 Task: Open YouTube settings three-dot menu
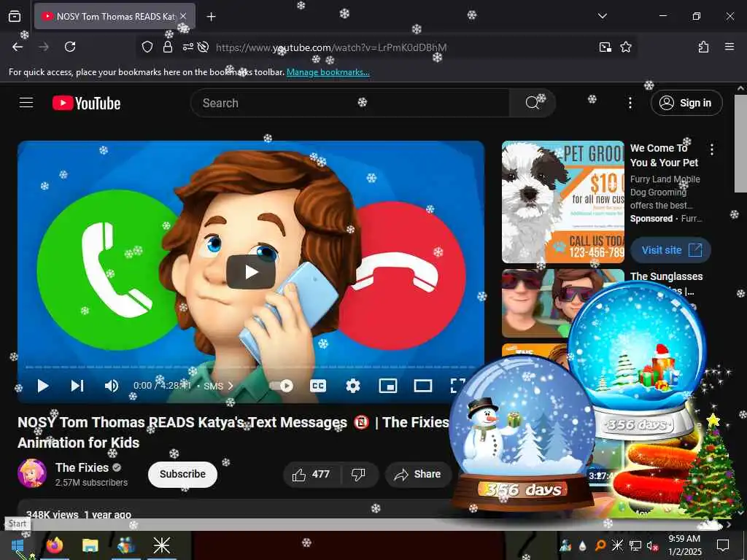click(x=630, y=103)
